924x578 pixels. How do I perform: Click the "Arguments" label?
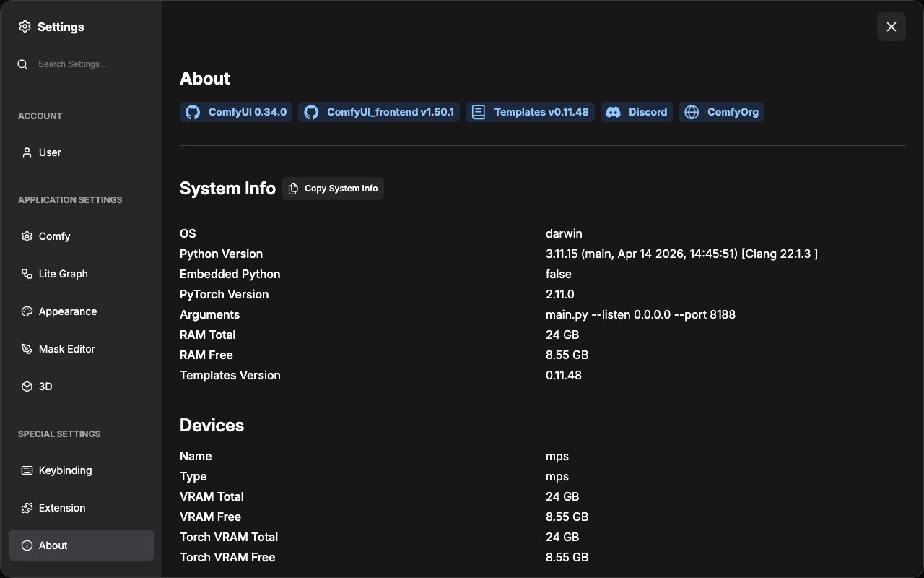(209, 314)
